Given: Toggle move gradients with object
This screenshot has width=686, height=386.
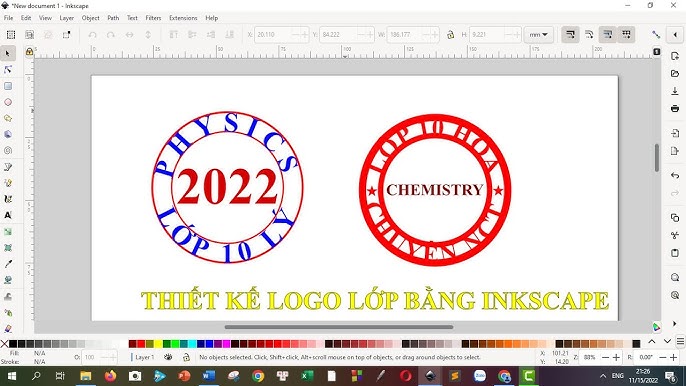Looking at the screenshot, I should pos(608,35).
